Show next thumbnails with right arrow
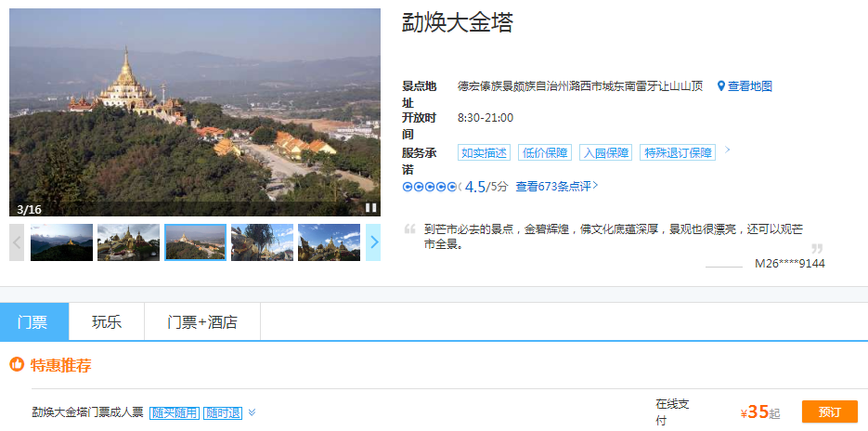The height and width of the screenshot is (431, 868). 374,242
